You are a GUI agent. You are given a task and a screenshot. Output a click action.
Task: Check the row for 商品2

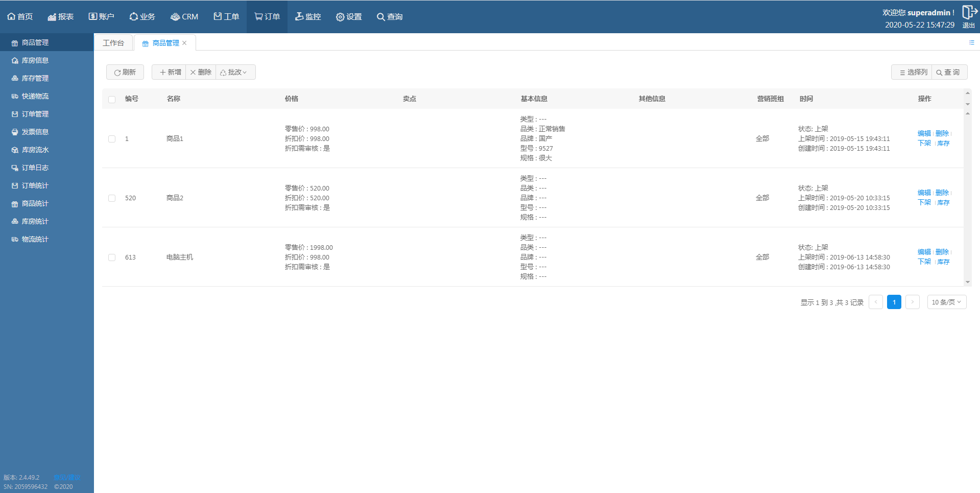pyautogui.click(x=112, y=198)
